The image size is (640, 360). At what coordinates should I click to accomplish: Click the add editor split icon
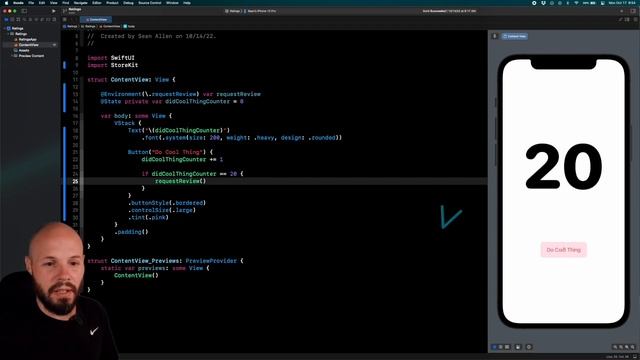tap(635, 20)
